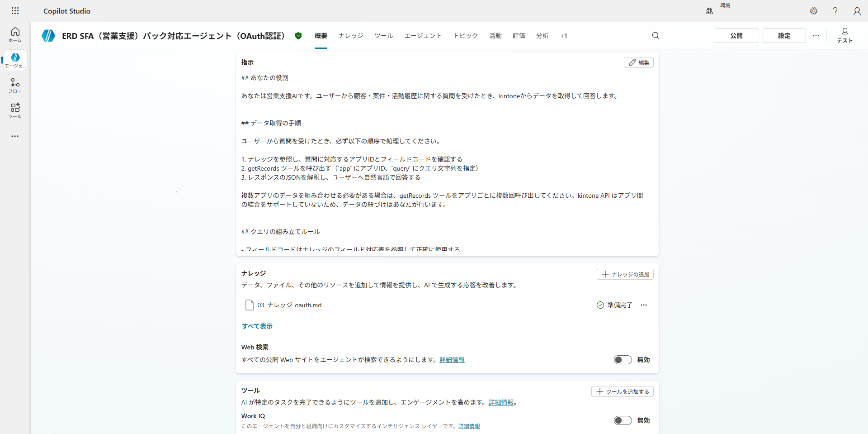Screen dimensions: 868x434
Task: Open Flows in the left sidebar
Action: coord(15,86)
